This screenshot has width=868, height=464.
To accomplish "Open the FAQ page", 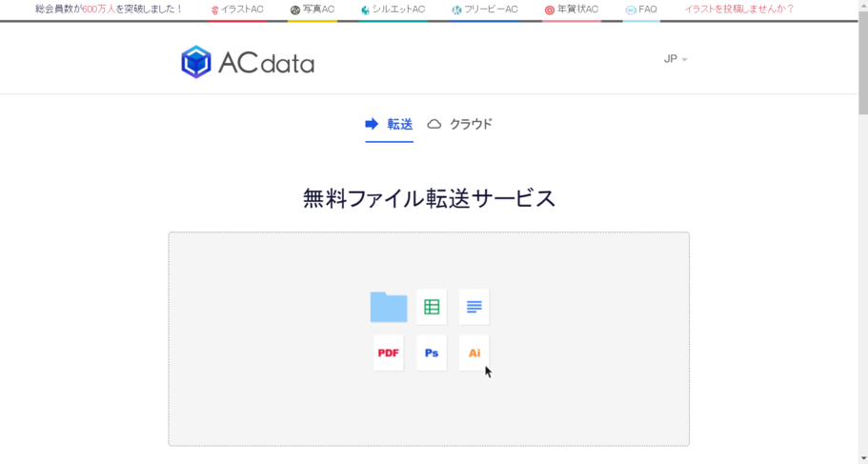I will [641, 10].
